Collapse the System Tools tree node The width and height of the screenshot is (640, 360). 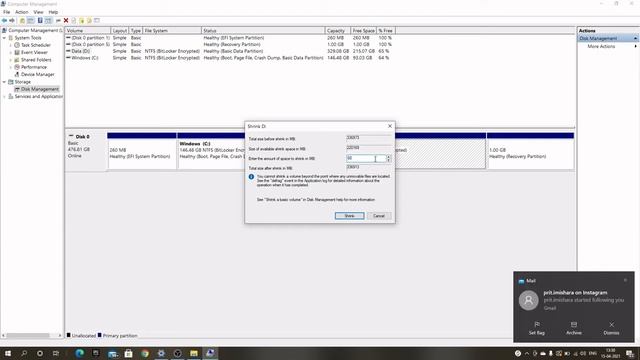[x=4, y=38]
